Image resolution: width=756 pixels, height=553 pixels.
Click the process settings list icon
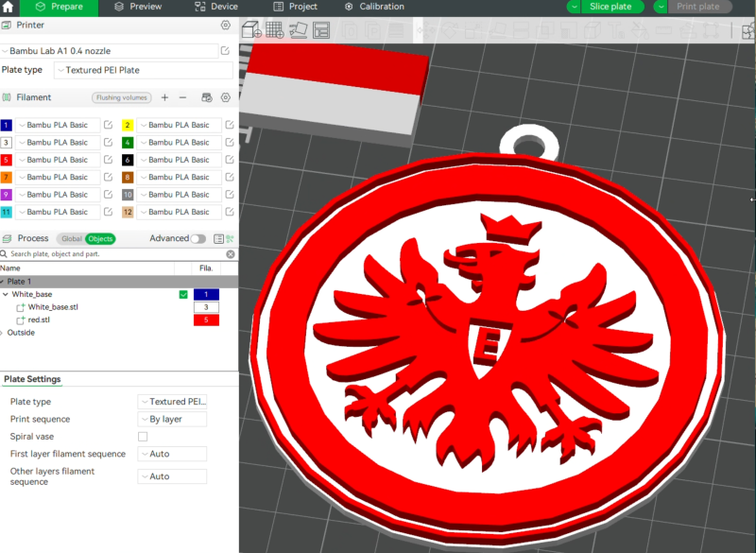[218, 238]
